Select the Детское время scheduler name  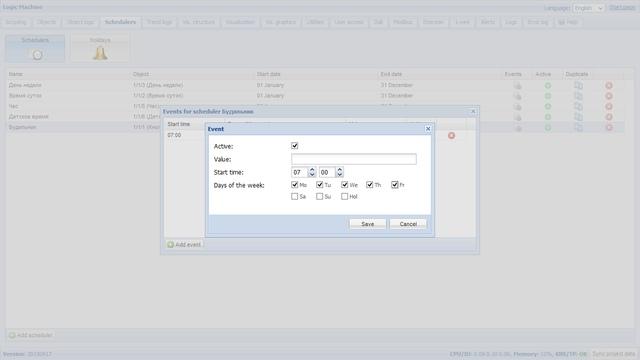coord(29,117)
